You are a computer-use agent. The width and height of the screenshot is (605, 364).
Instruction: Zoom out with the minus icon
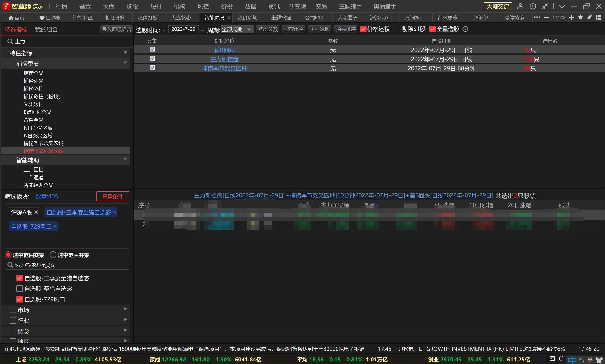546,17
